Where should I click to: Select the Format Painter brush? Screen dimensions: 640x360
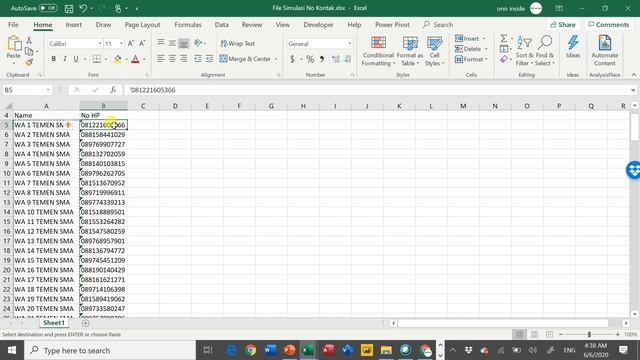click(x=29, y=62)
